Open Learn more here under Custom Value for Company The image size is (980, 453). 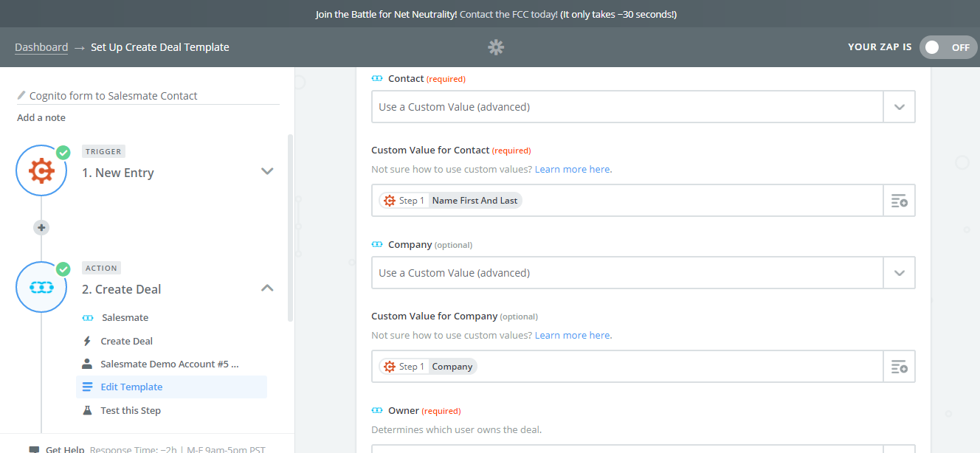[573, 335]
